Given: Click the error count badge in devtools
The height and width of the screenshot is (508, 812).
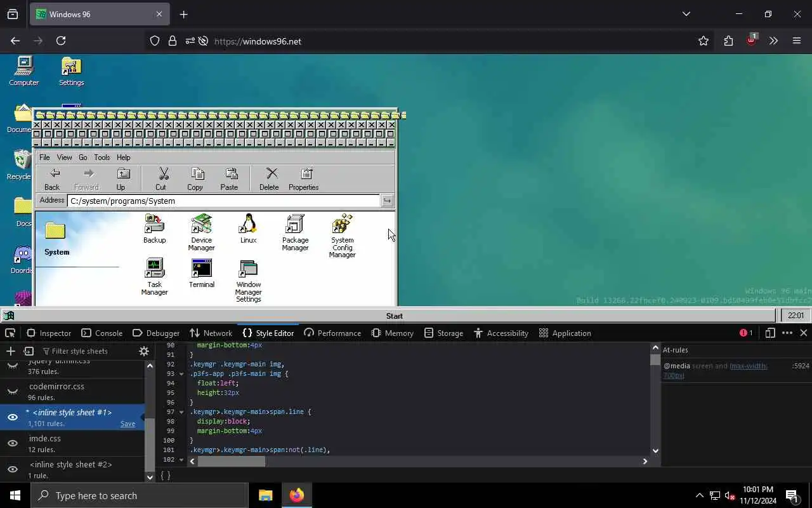Looking at the screenshot, I should [x=746, y=333].
